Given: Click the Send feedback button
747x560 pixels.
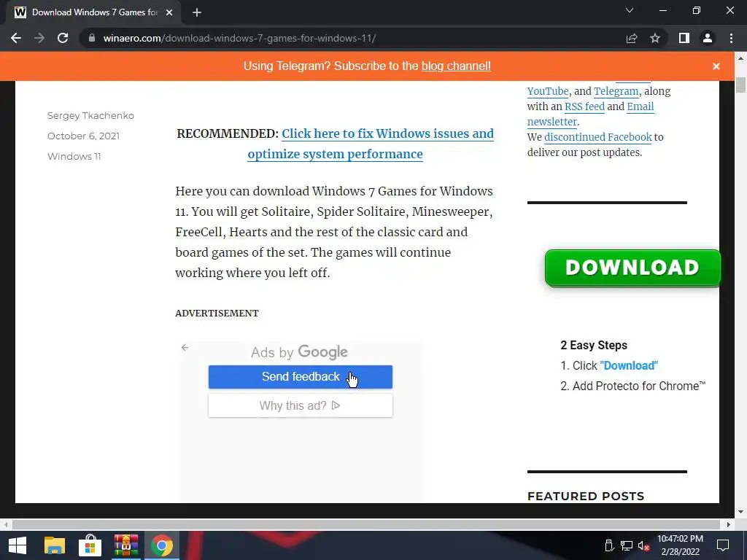Looking at the screenshot, I should [300, 377].
